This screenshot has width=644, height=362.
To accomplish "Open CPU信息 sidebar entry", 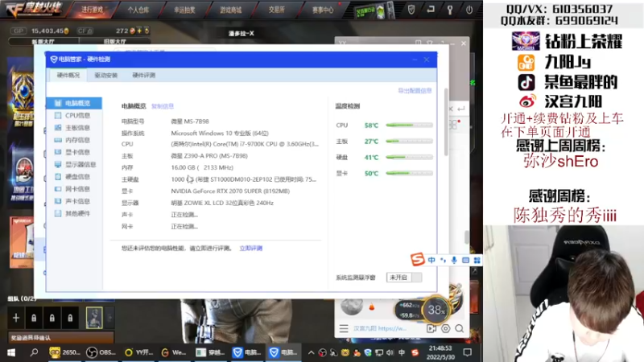I will tap(73, 115).
